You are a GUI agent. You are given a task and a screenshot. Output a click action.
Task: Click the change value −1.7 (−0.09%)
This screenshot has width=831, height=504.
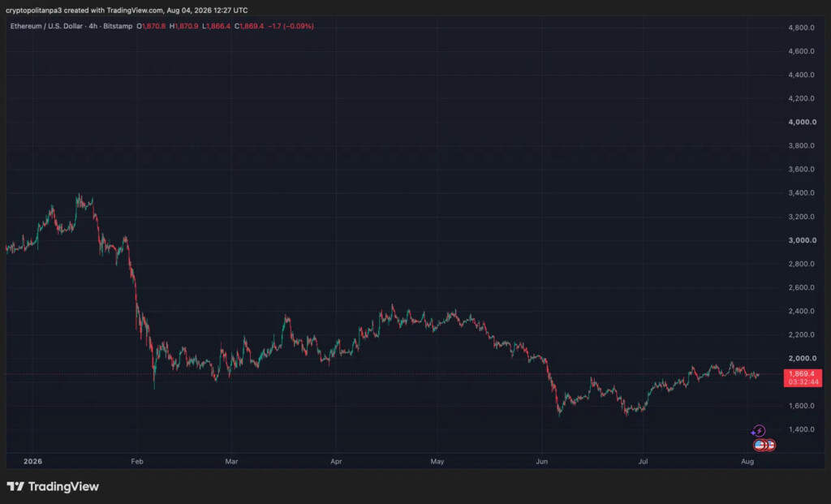click(291, 26)
